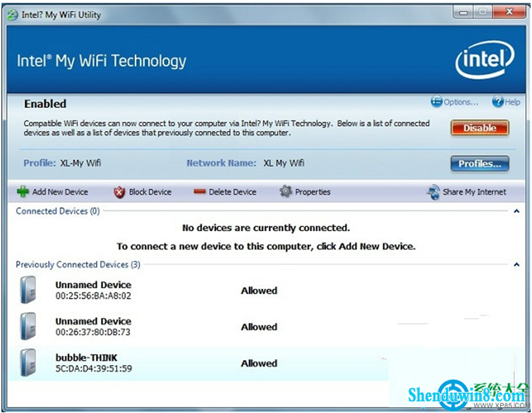Click the Help question mark icon
The image size is (532, 413).
[x=497, y=101]
